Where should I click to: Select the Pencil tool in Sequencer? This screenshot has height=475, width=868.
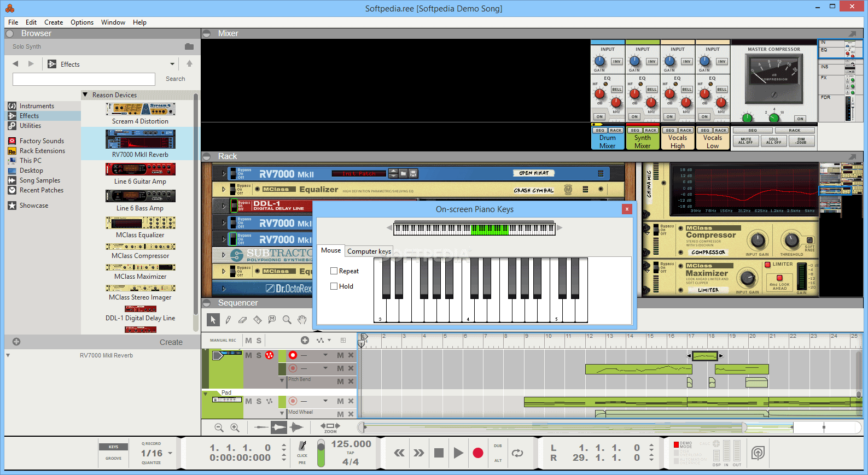click(x=228, y=320)
